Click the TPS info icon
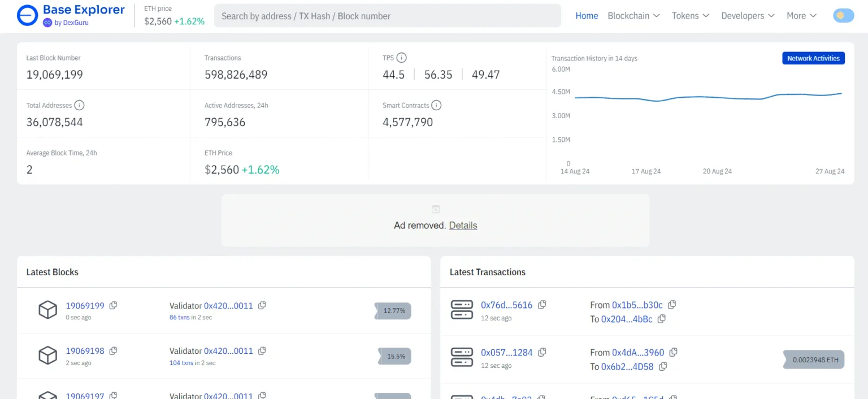Screen dimensions: 868x399 click(401, 58)
